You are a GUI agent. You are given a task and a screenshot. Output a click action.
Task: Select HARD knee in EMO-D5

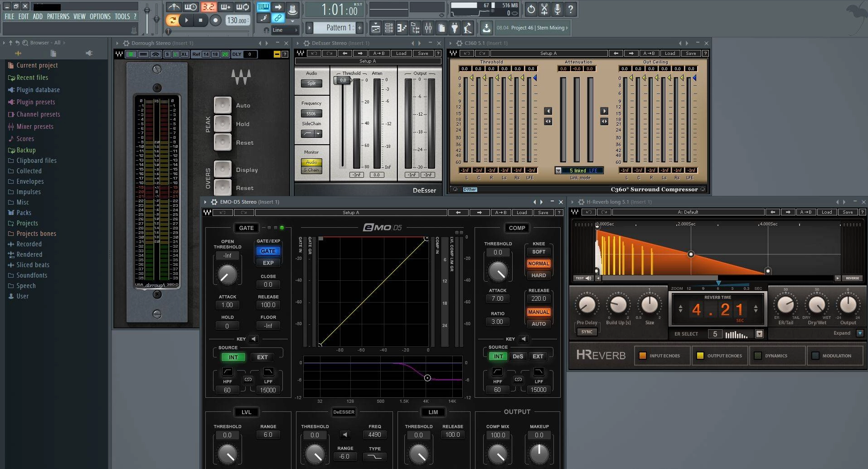[538, 276]
